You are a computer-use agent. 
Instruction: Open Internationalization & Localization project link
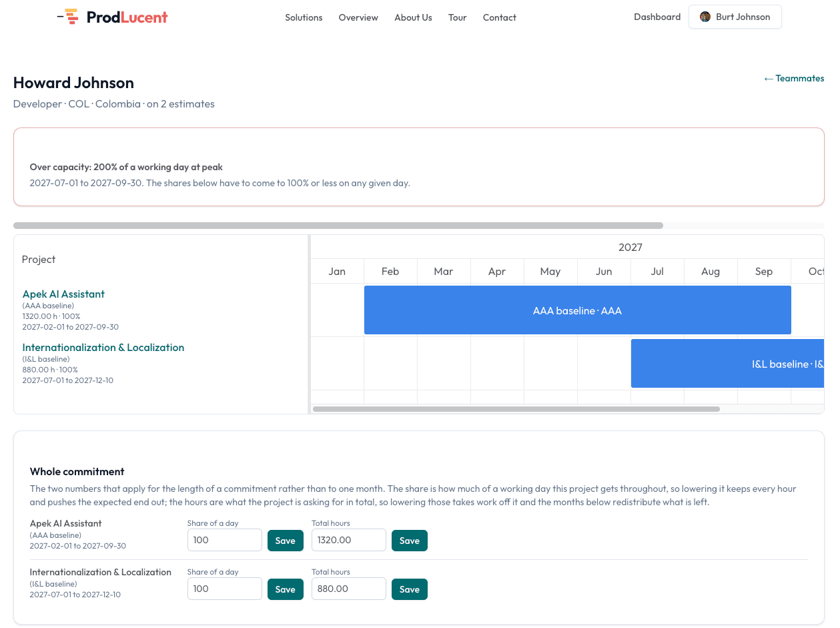coord(103,347)
